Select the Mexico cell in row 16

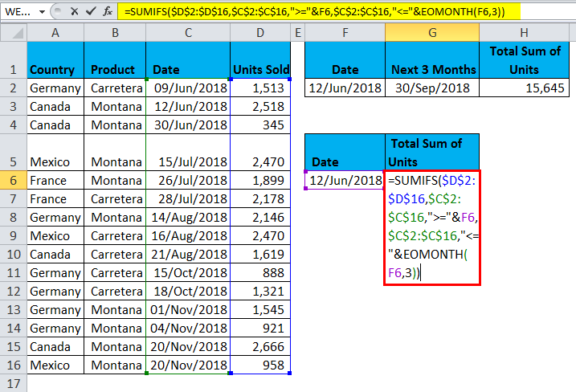click(55, 365)
